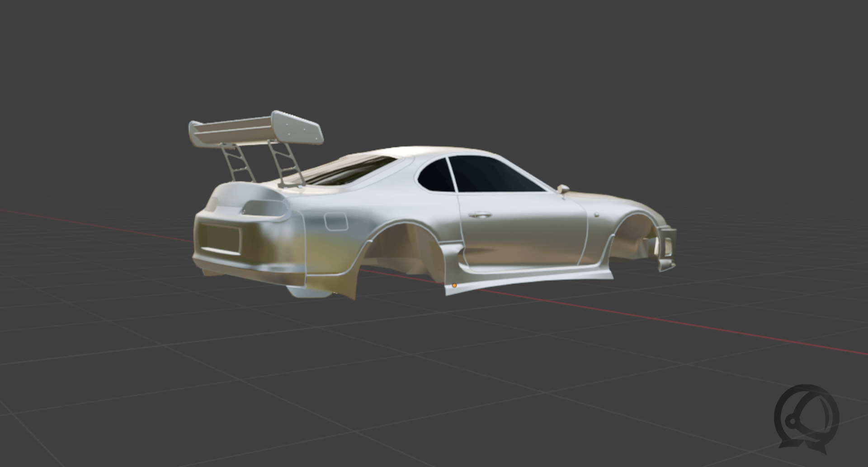Viewport: 868px width, 467px height.
Task: Select the side mirror on the car
Action: 563,189
